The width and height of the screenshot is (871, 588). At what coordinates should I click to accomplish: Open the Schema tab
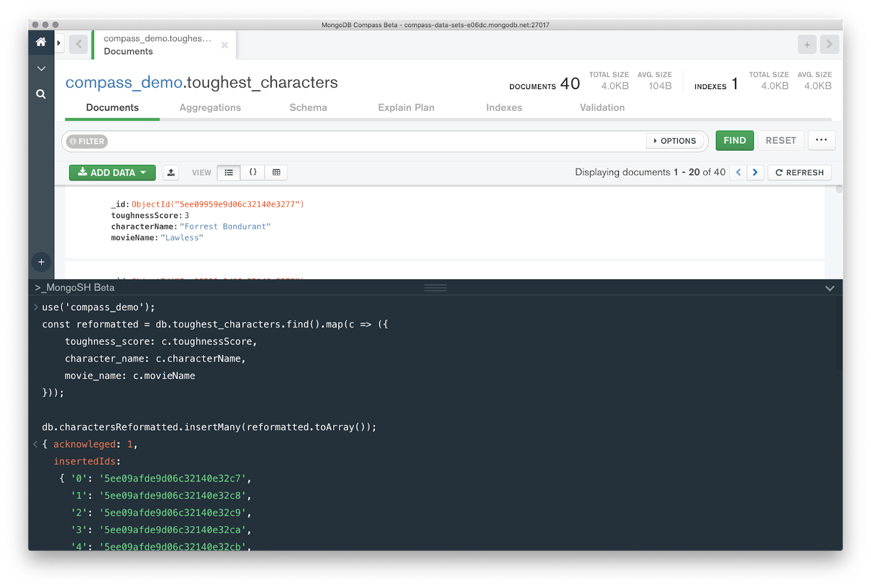[308, 108]
